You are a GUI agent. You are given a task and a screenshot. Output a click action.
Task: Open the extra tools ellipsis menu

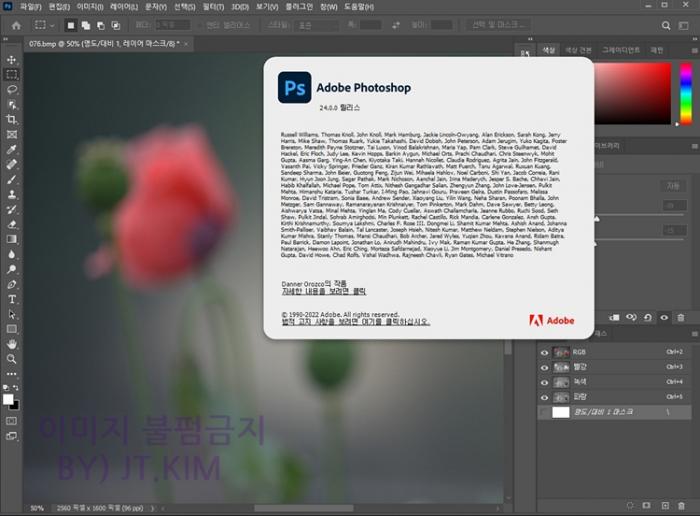tap(12, 374)
